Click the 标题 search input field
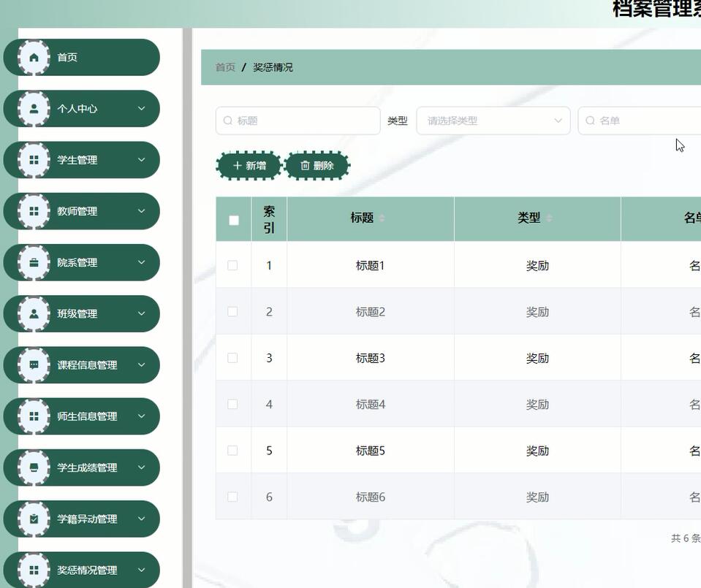The image size is (701, 588). tap(297, 120)
